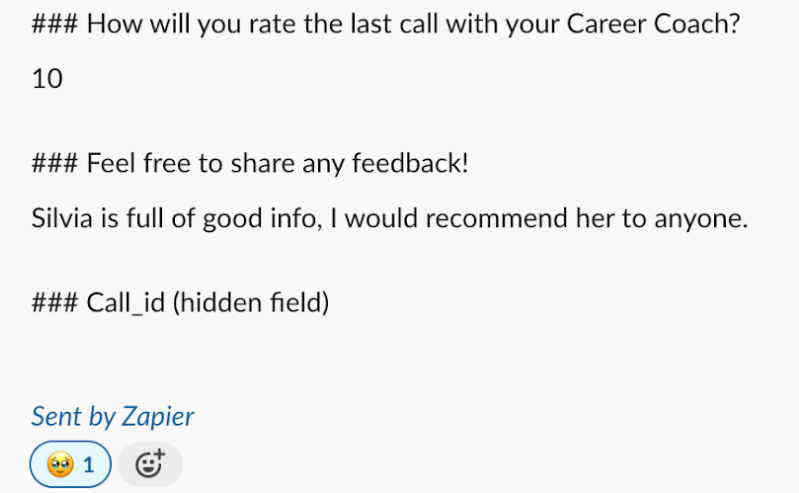Click the add reaction smiley icon
This screenshot has height=493, width=799.
pyautogui.click(x=150, y=464)
